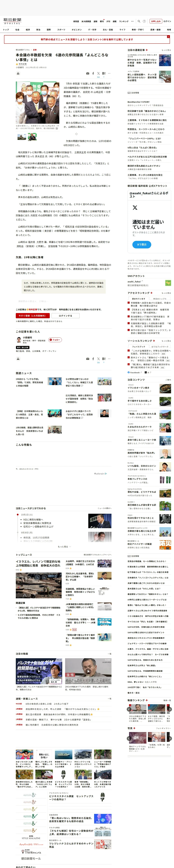Screen dimensions: 174x868
Task: Open the 文化・芸能 navigation menu
Action: point(108,30)
